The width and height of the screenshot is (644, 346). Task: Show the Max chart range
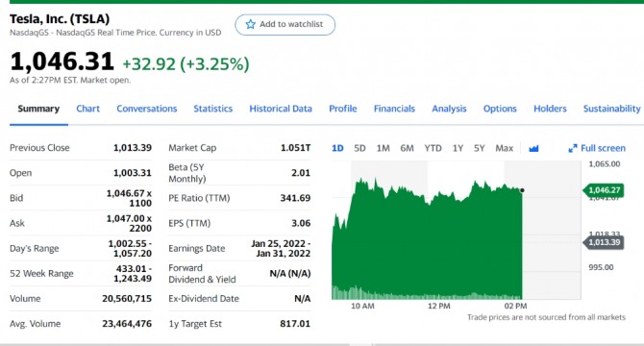click(x=504, y=148)
